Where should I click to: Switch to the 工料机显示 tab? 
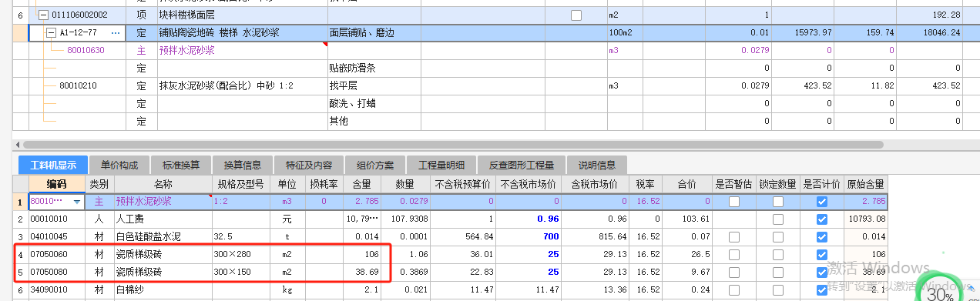(x=52, y=166)
